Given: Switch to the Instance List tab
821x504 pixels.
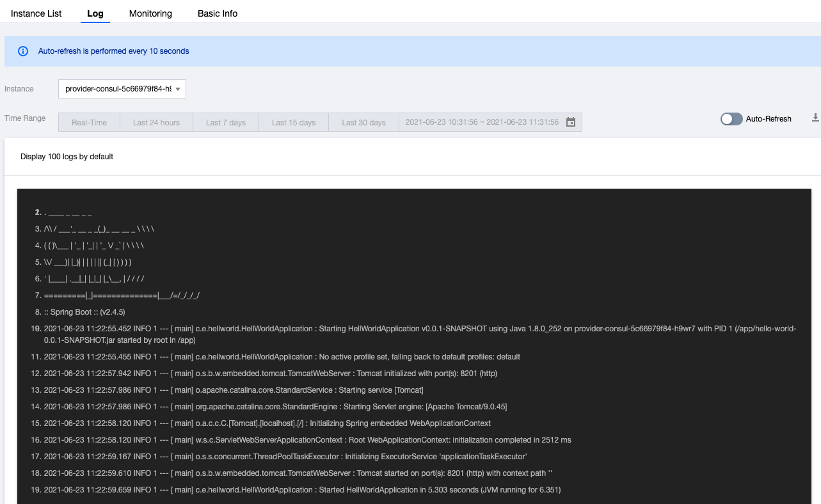Looking at the screenshot, I should pos(36,13).
